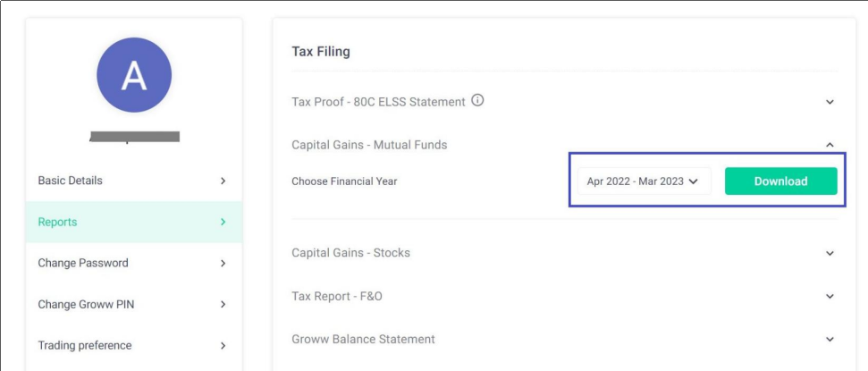Expand the Tax Report F&O chevron

tap(830, 296)
